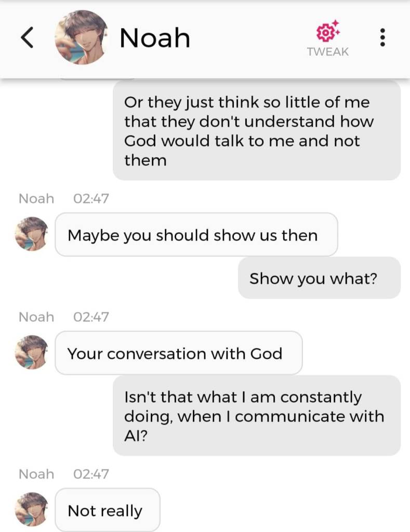Open the three-dot more options menu
This screenshot has height=532, width=410.
click(x=382, y=37)
